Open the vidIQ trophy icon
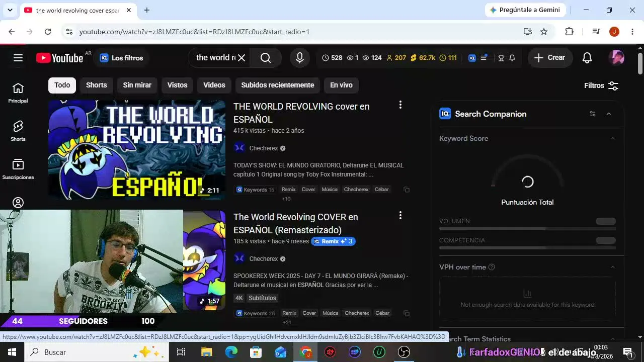Image resolution: width=644 pixels, height=362 pixels. (501, 58)
